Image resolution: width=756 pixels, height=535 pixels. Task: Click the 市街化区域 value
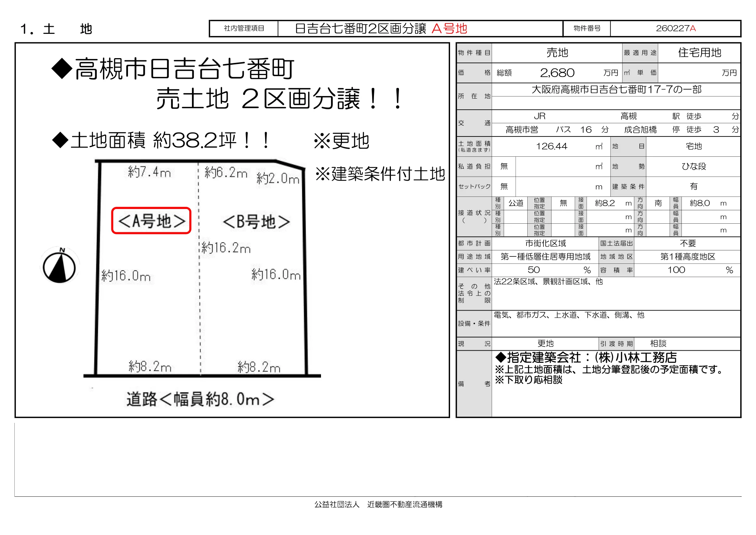coord(545,243)
